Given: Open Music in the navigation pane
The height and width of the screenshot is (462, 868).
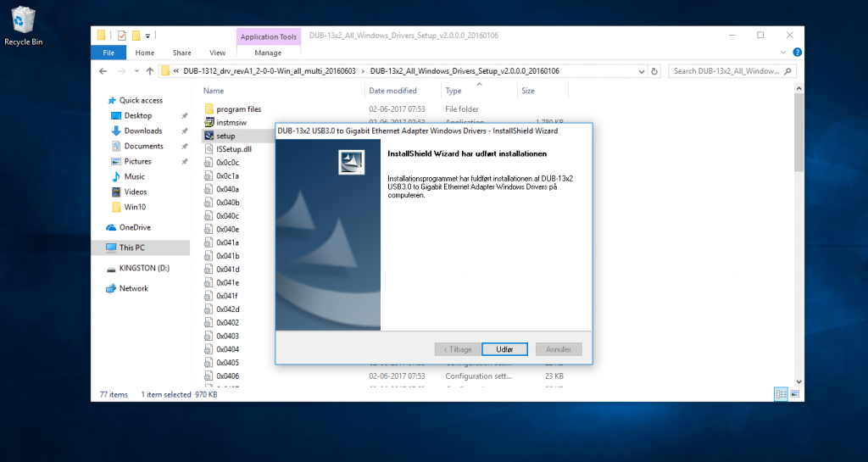Looking at the screenshot, I should point(135,176).
